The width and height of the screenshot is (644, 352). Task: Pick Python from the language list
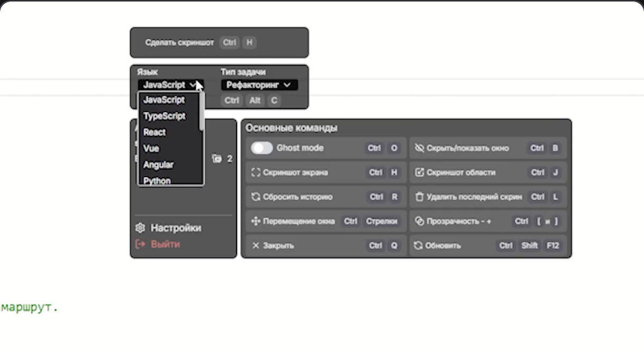coord(157,180)
